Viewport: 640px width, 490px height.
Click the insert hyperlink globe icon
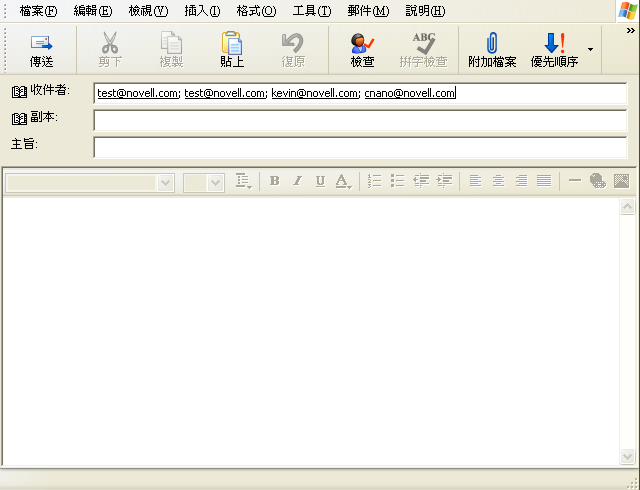pyautogui.click(x=598, y=180)
